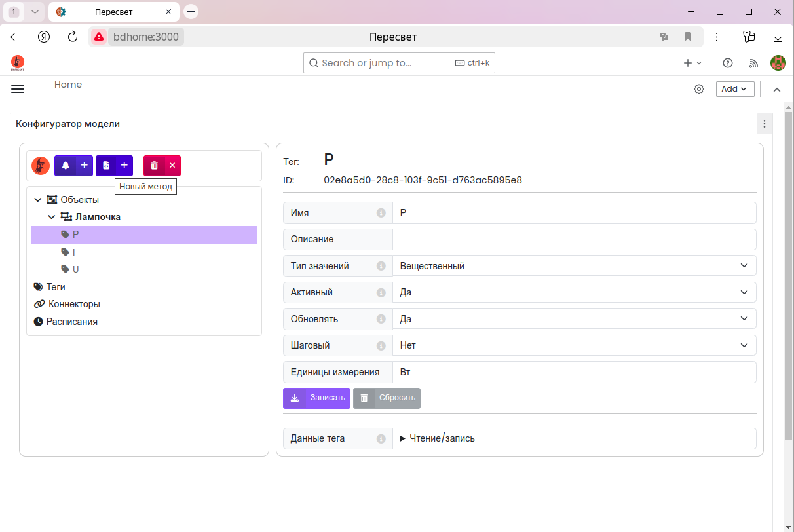Open the plus new-item dropdown in header

tap(692, 63)
